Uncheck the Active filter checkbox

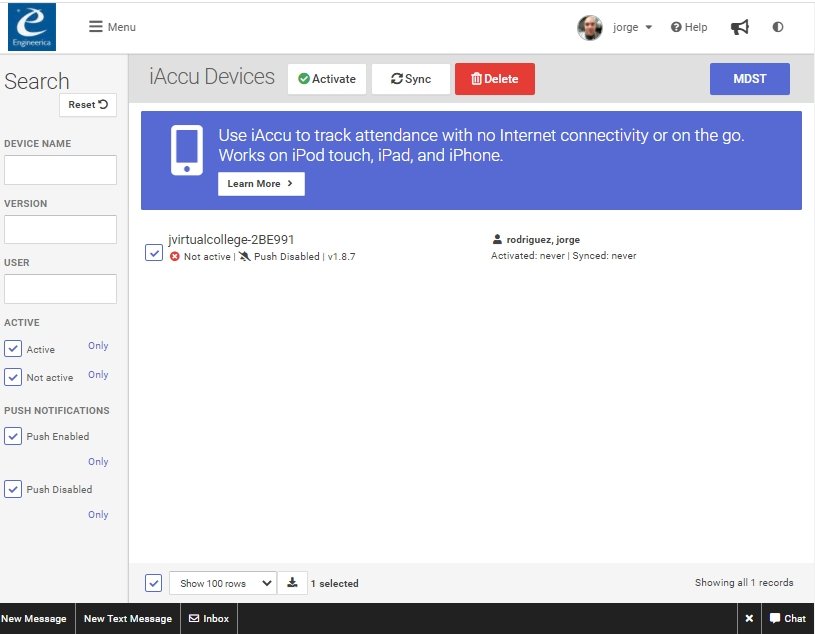point(13,349)
